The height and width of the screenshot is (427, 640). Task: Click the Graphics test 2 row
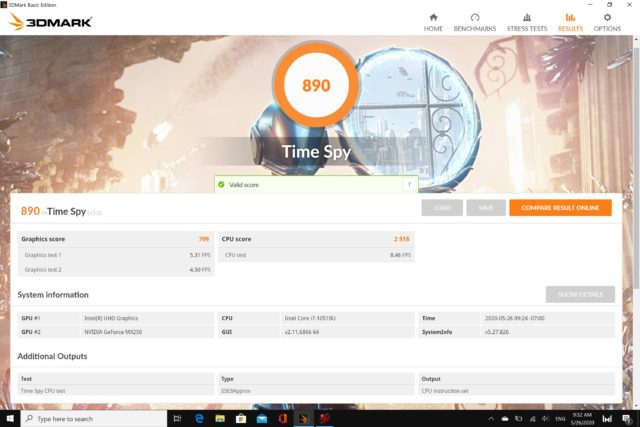pyautogui.click(x=116, y=269)
